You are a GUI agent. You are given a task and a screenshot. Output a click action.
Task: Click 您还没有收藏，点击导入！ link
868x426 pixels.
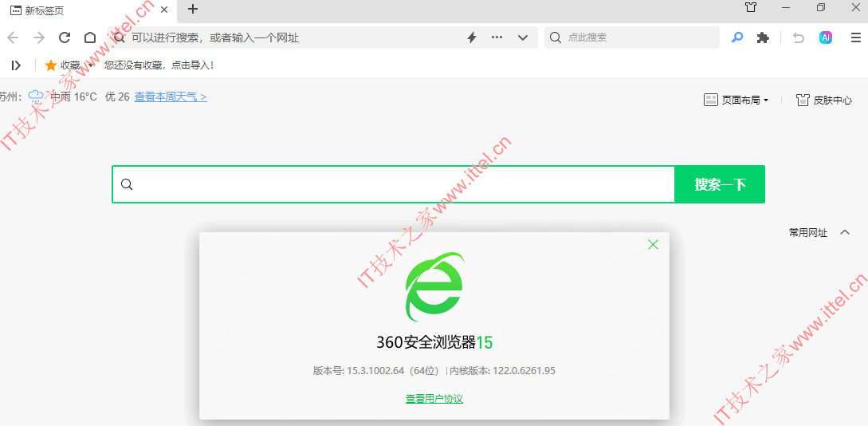pos(159,65)
